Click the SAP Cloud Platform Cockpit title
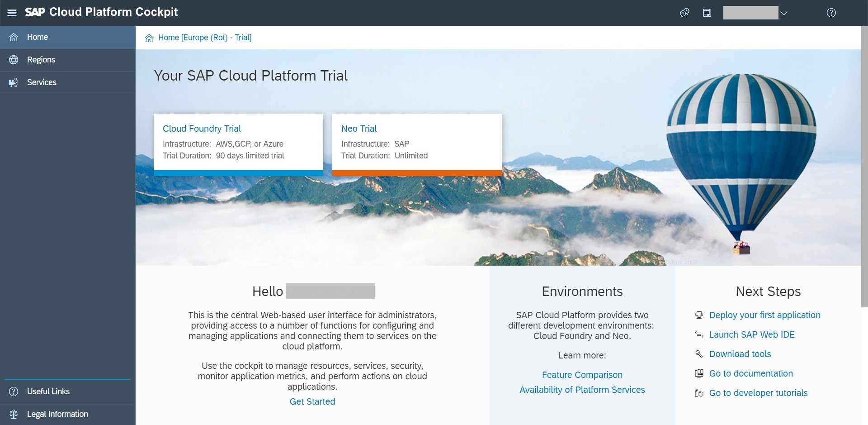The width and height of the screenshot is (868, 425). [101, 12]
